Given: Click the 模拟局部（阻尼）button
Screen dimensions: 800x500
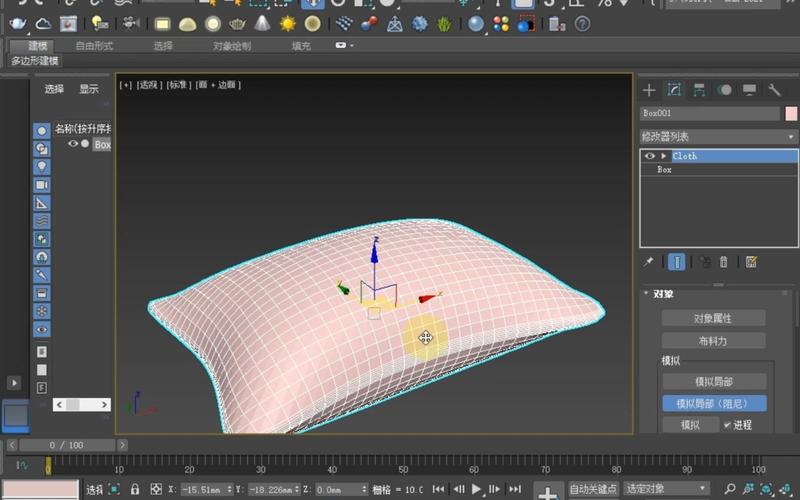Looking at the screenshot, I should pos(714,404).
